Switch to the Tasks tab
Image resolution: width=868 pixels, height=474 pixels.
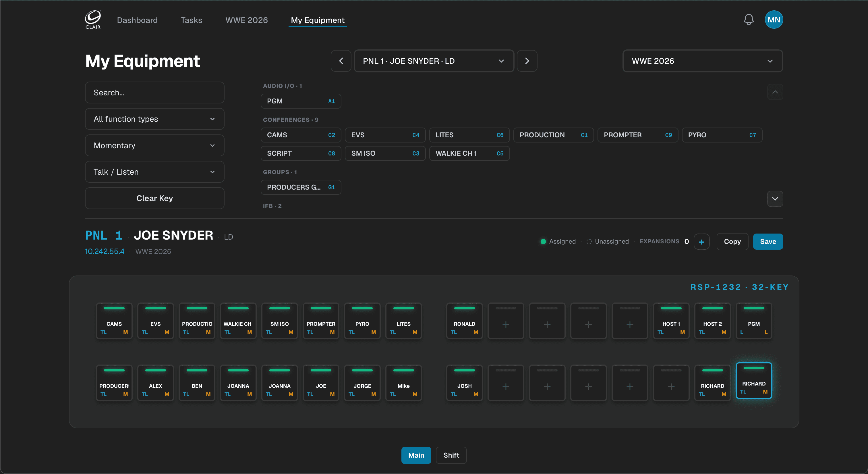(x=192, y=20)
